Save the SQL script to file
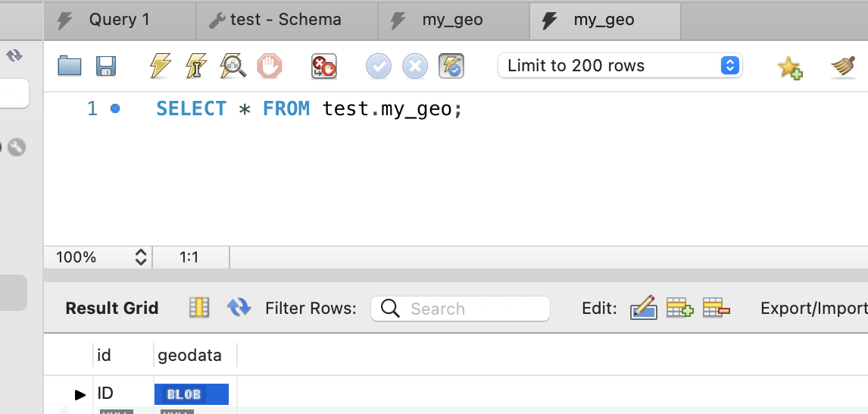Image resolution: width=868 pixels, height=414 pixels. 105,66
